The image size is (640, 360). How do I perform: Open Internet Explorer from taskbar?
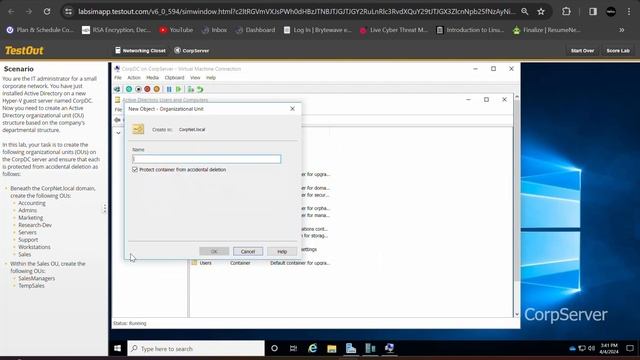click(x=313, y=348)
